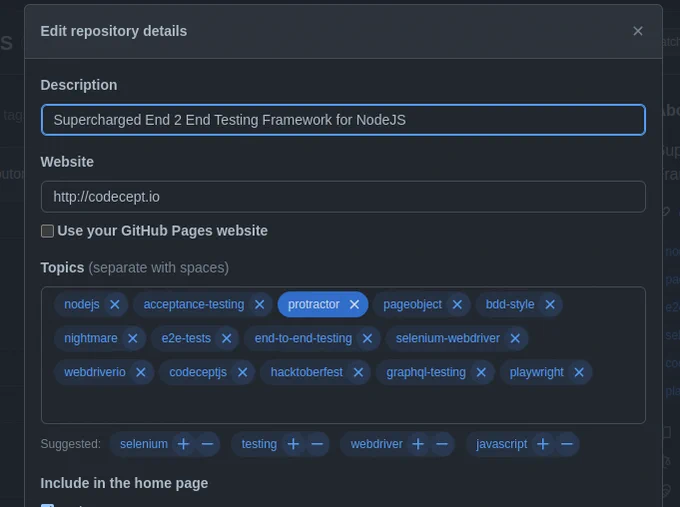The height and width of the screenshot is (507, 680).
Task: Add suggested webdriver topic with plus
Action: pos(418,444)
